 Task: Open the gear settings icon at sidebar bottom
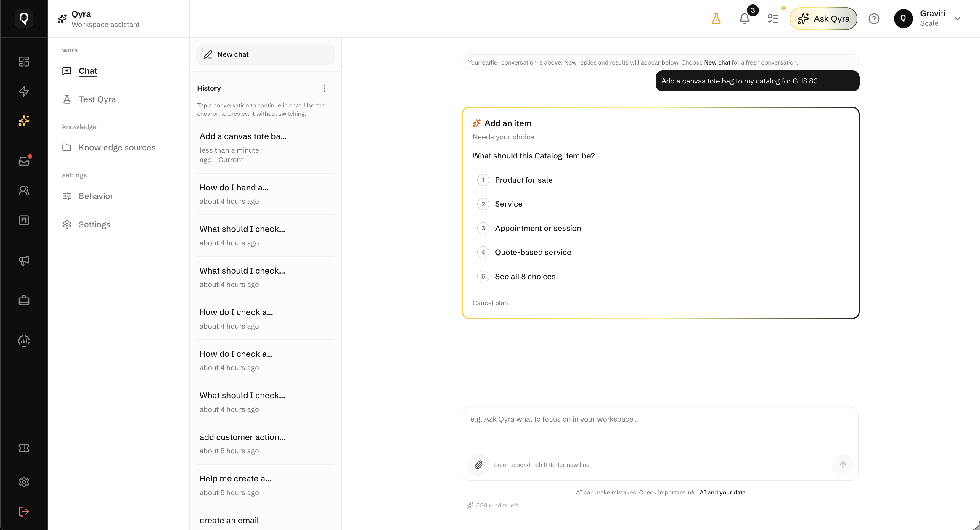[x=24, y=482]
